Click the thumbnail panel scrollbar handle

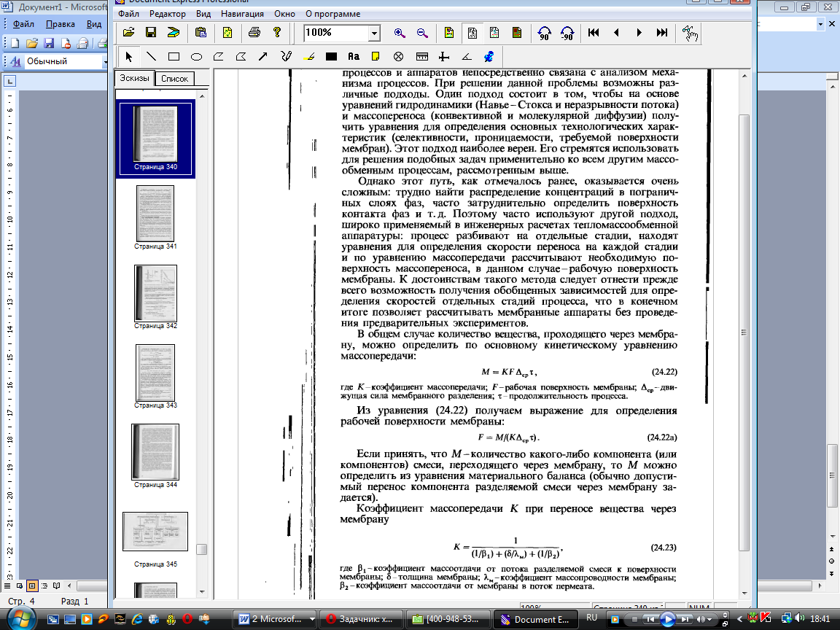point(201,550)
